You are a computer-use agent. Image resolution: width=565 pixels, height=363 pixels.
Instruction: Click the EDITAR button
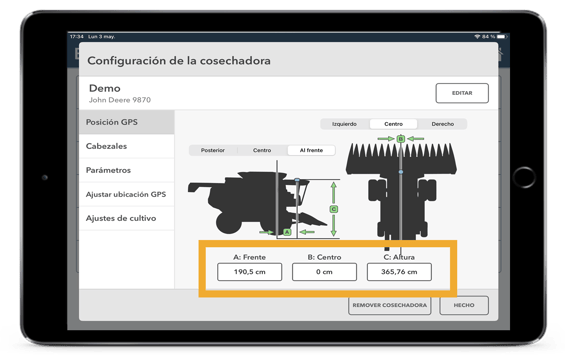462,93
